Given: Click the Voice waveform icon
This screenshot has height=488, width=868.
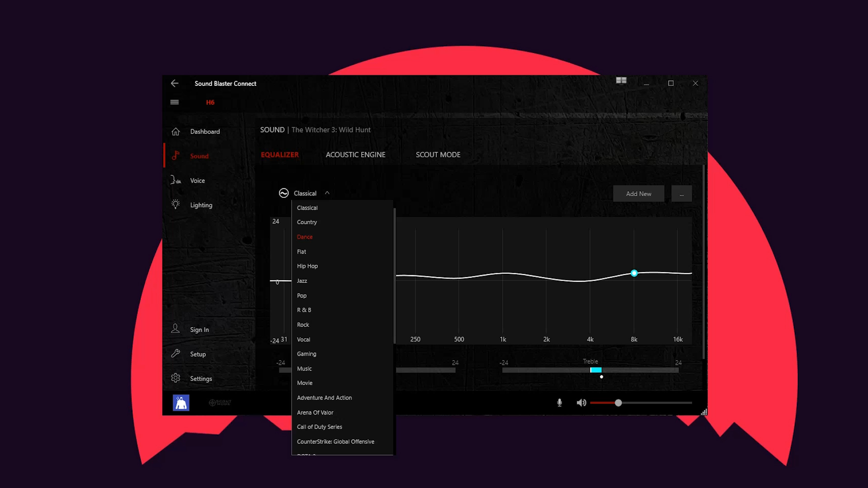Looking at the screenshot, I should point(175,180).
